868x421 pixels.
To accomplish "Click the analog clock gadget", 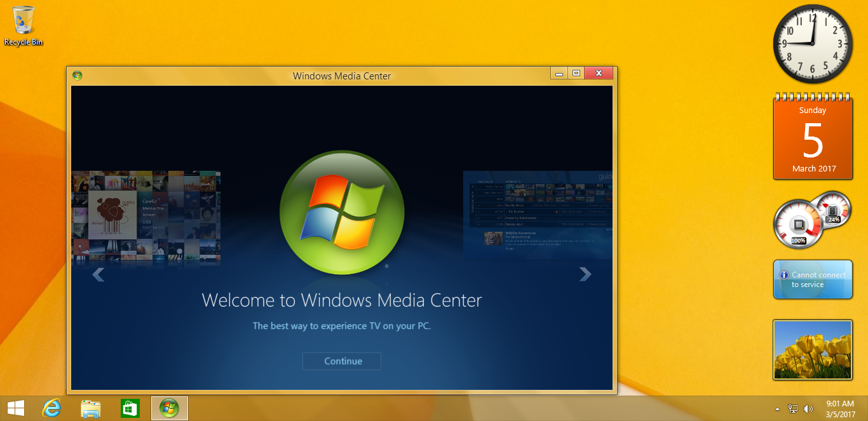I will tap(813, 44).
